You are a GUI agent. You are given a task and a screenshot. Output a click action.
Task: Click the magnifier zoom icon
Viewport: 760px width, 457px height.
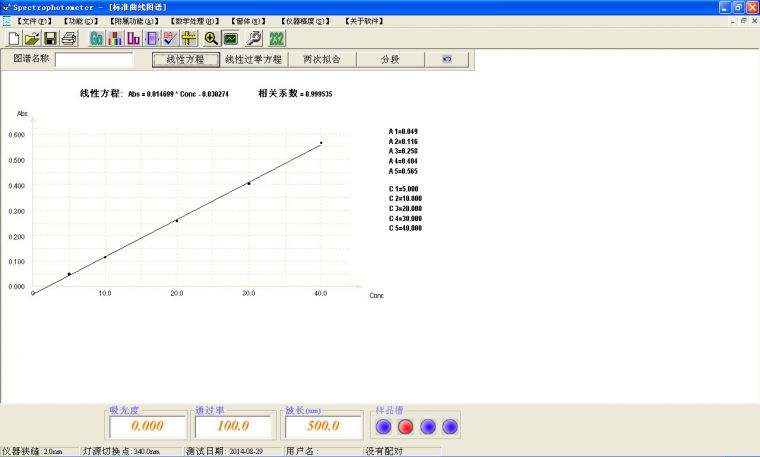211,39
